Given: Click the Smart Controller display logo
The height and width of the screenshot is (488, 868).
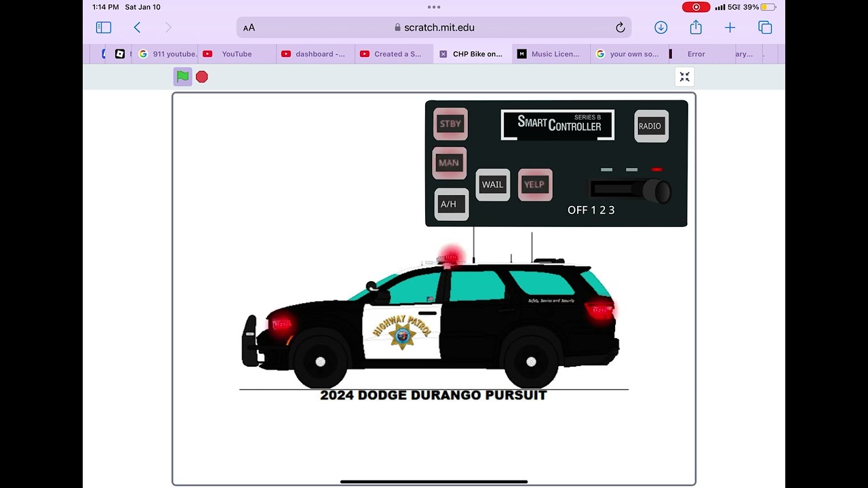Looking at the screenshot, I should [x=558, y=125].
